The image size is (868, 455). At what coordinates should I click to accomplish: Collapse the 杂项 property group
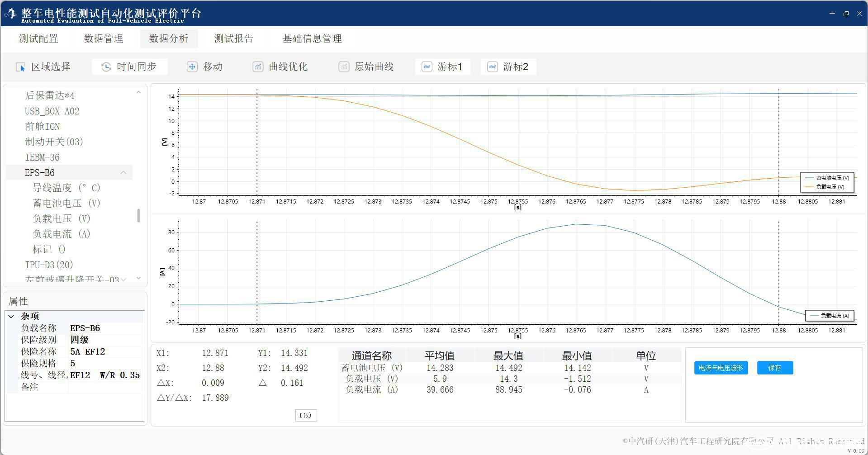pos(11,316)
